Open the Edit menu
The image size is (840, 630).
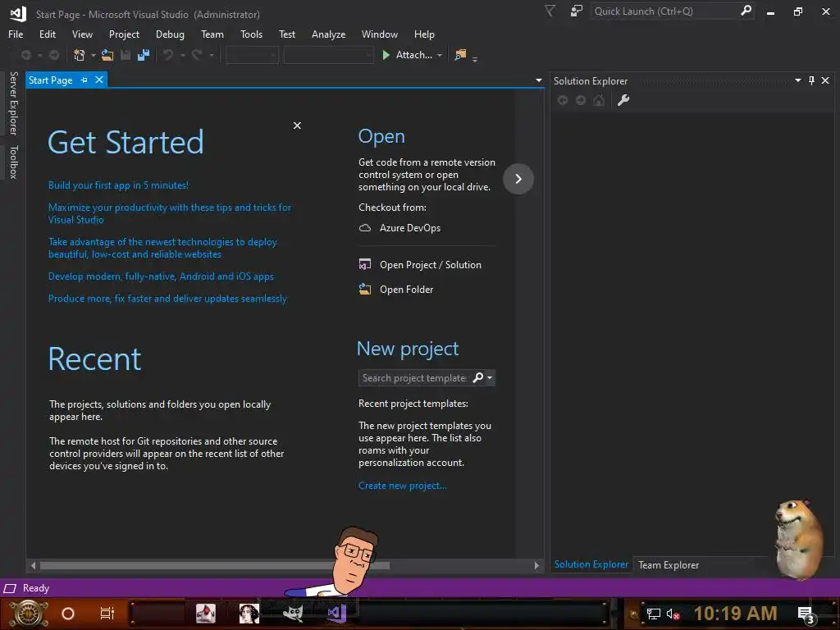(47, 34)
